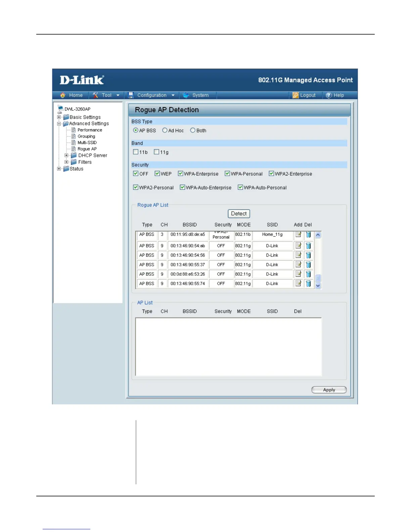This screenshot has width=411, height=532.
Task: Open the Performance settings page
Action: [90, 130]
